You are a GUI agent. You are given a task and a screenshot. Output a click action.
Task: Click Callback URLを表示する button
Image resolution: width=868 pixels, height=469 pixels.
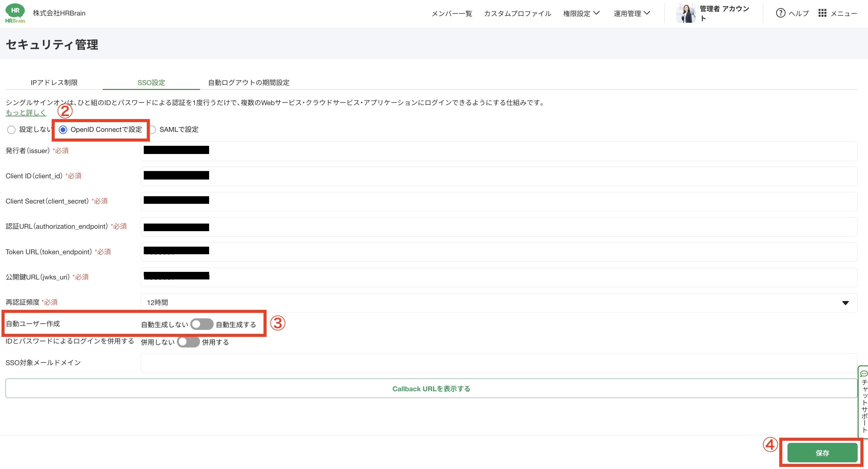431,389
